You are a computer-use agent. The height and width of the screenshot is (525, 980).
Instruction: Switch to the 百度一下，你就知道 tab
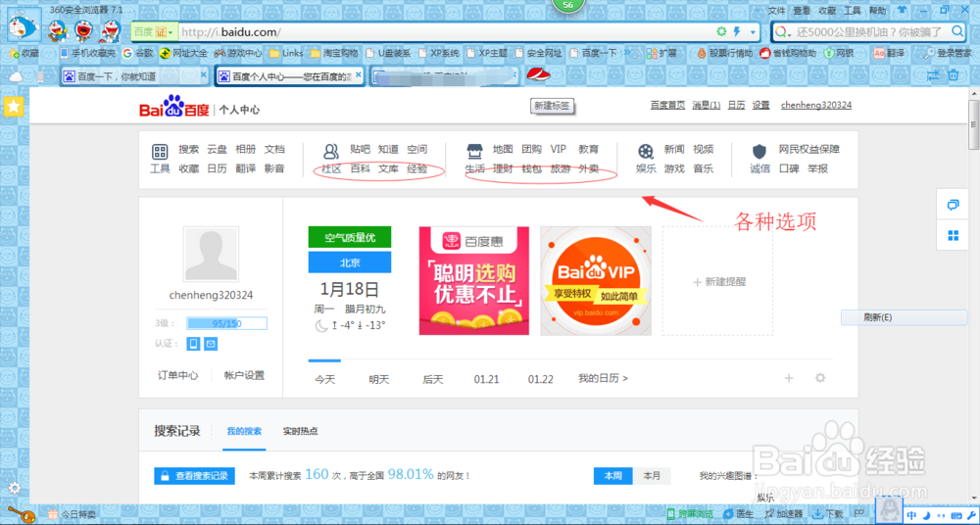133,76
